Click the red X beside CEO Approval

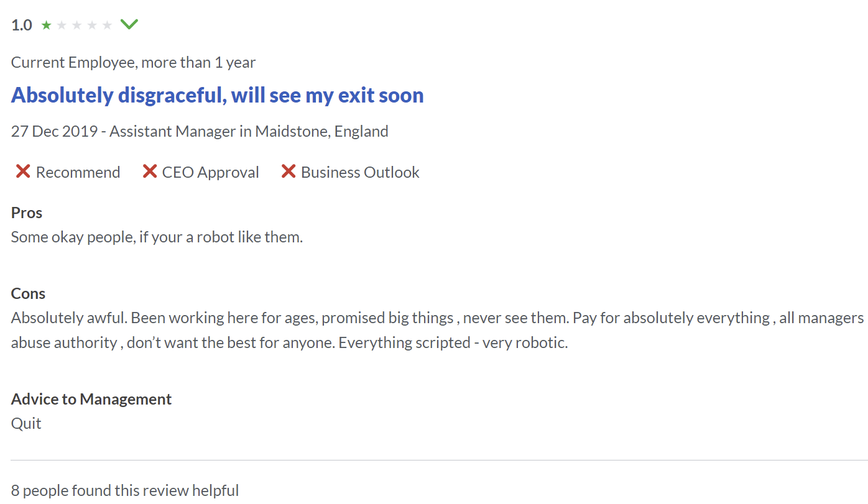pos(149,172)
